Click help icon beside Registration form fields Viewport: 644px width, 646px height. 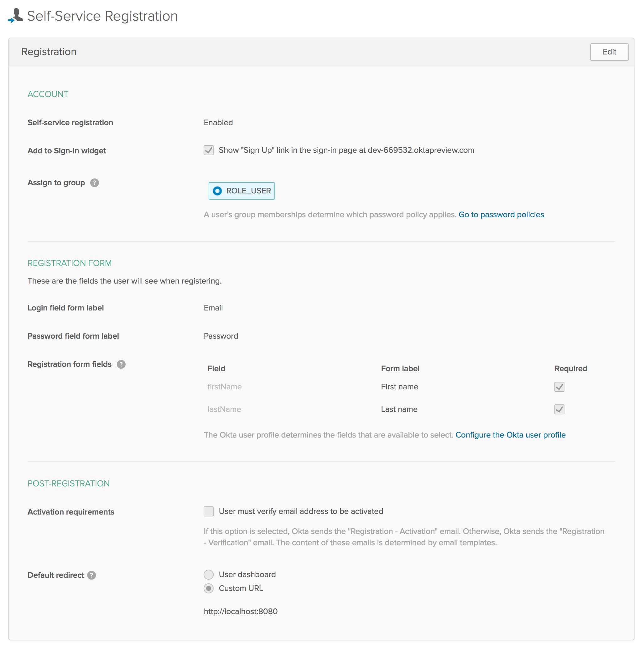coord(121,364)
